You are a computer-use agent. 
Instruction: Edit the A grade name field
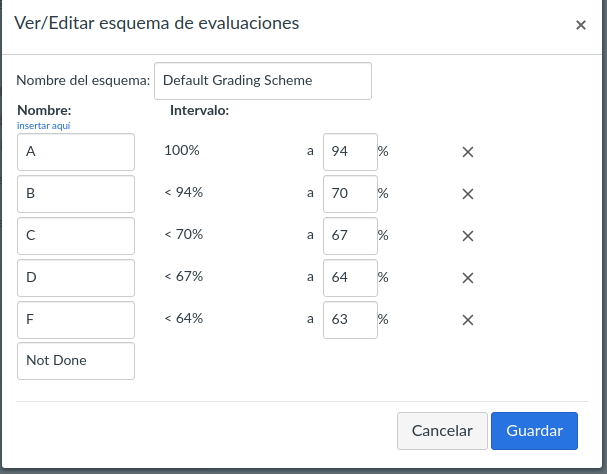[x=76, y=152]
